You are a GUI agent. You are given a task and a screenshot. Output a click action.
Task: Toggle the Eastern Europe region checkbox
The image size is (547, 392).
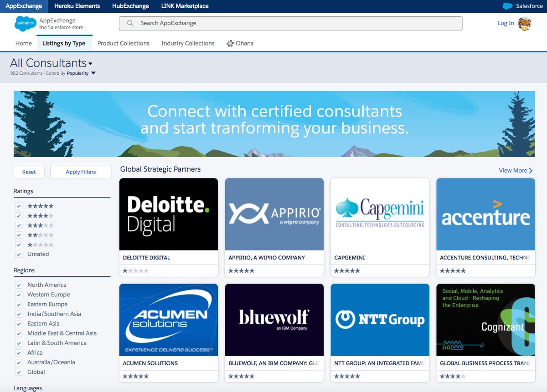19,304
